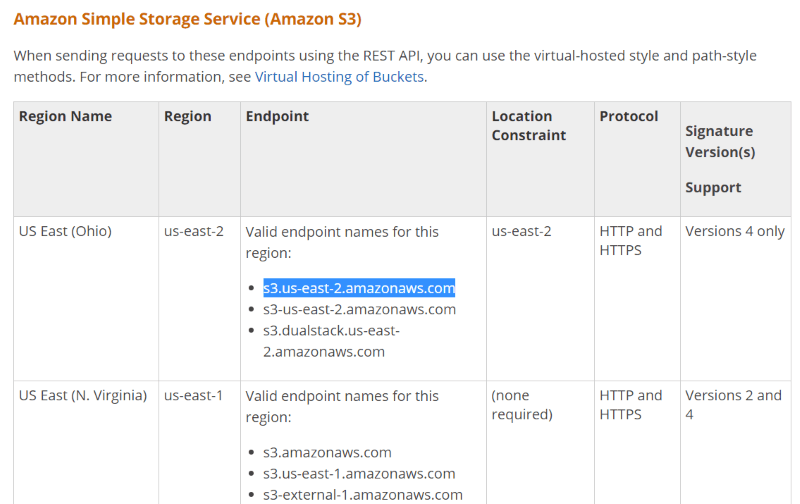Click the Versions 4 only cell
Image resolution: width=800 pixels, height=504 pixels.
(x=735, y=232)
